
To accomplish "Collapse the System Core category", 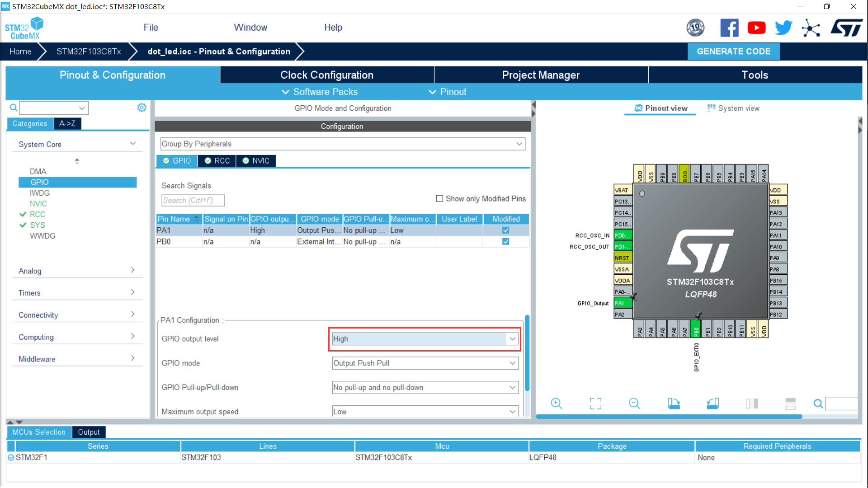I will [x=77, y=144].
